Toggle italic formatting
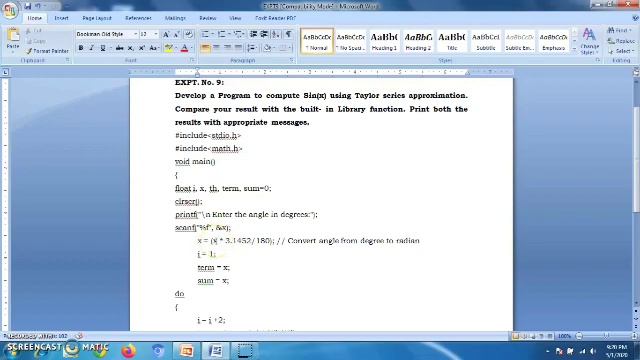Viewport: 640px width, 360px height. point(91,48)
